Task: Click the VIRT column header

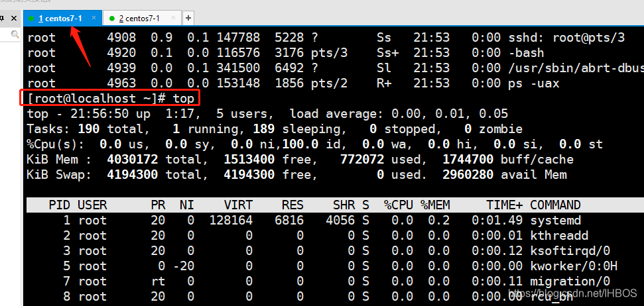Action: (x=238, y=205)
